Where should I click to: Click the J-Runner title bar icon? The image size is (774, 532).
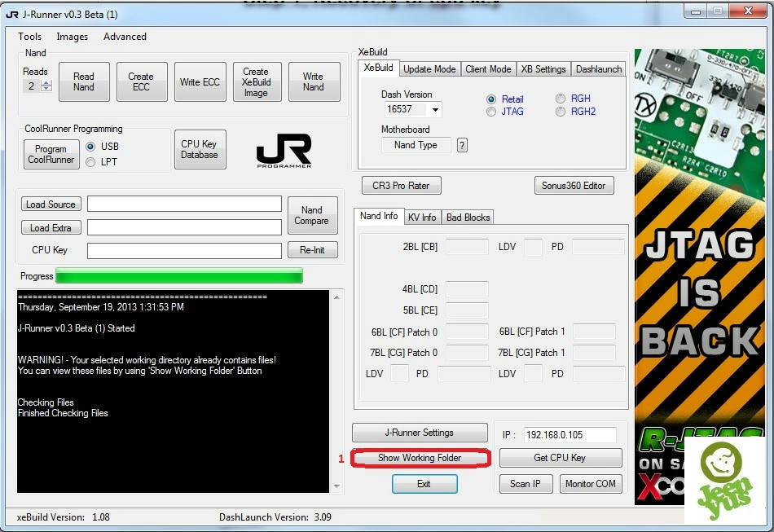pyautogui.click(x=11, y=14)
